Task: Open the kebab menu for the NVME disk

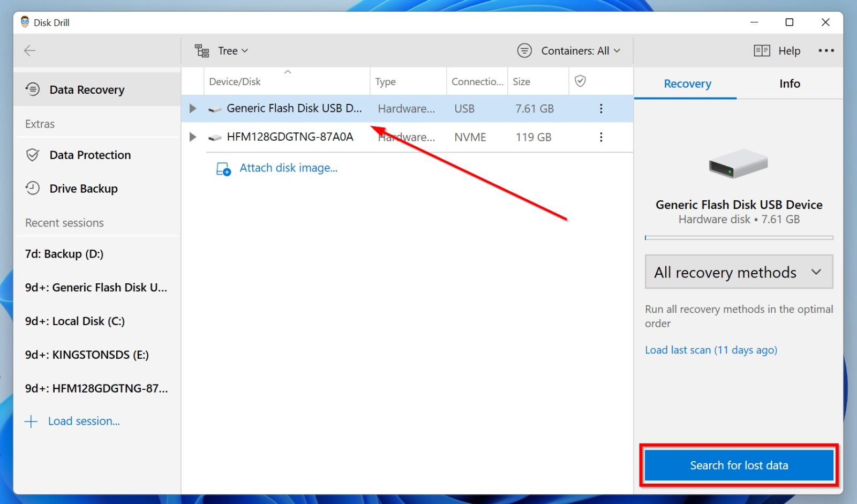Action: pyautogui.click(x=601, y=137)
